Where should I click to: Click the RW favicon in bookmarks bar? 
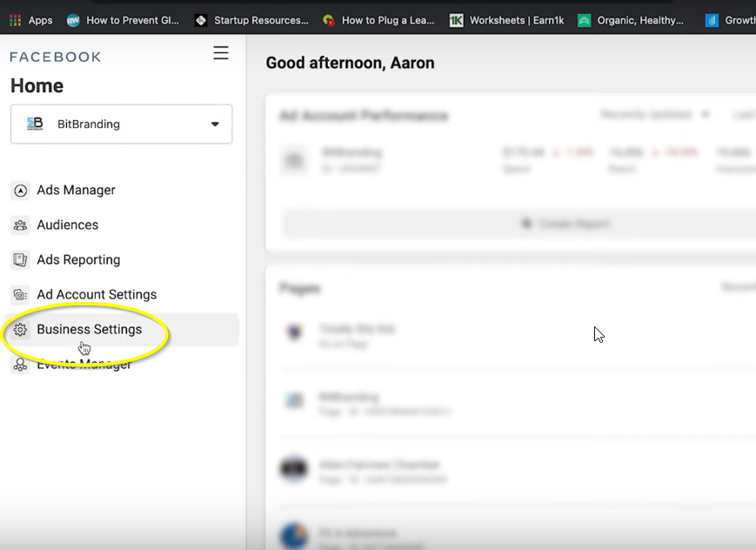click(x=73, y=20)
